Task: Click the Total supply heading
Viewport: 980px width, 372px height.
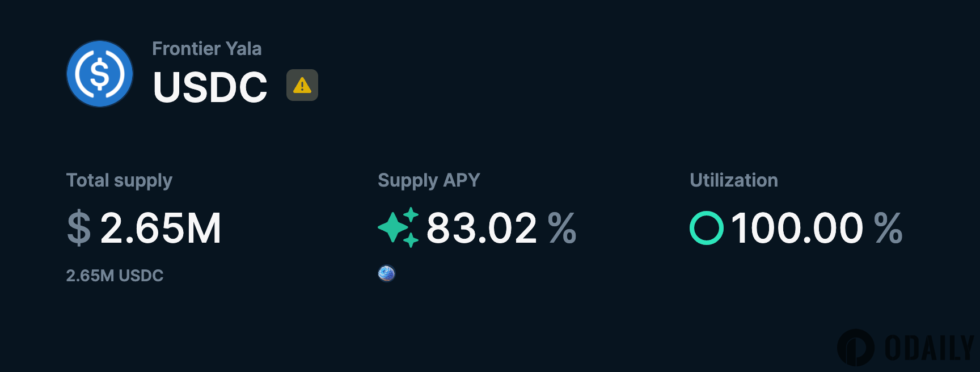Action: (119, 180)
